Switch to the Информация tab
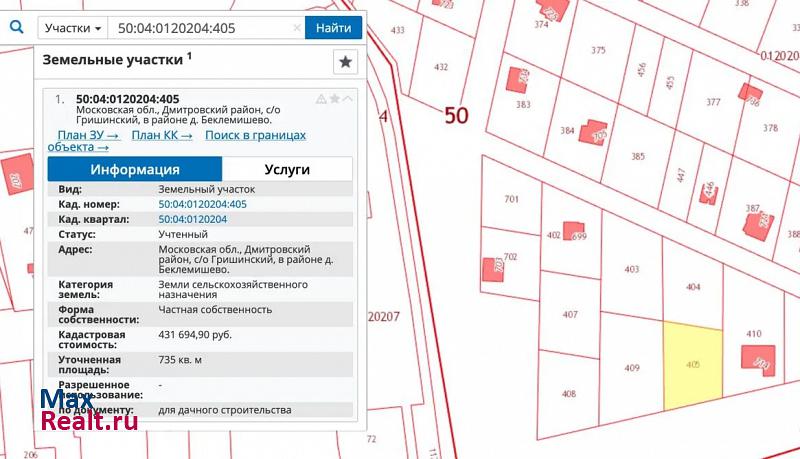The height and width of the screenshot is (459, 800). click(134, 169)
